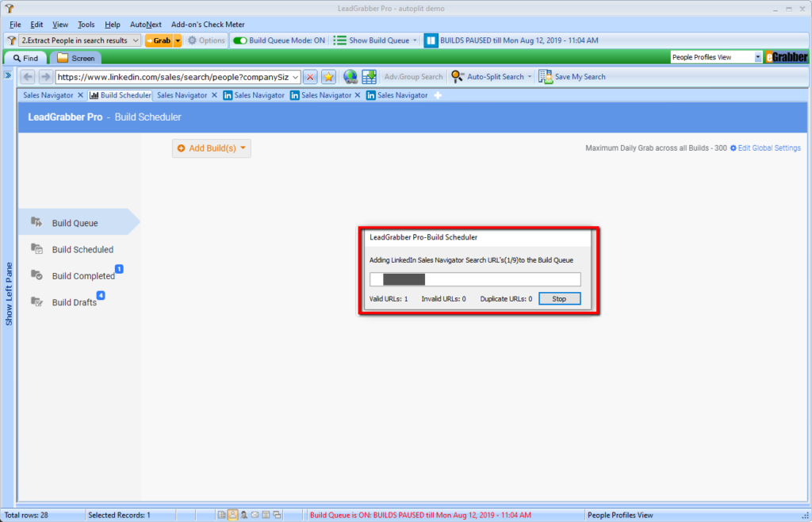Image resolution: width=812 pixels, height=522 pixels.
Task: Toggle Build Queue Mode switch
Action: (239, 40)
